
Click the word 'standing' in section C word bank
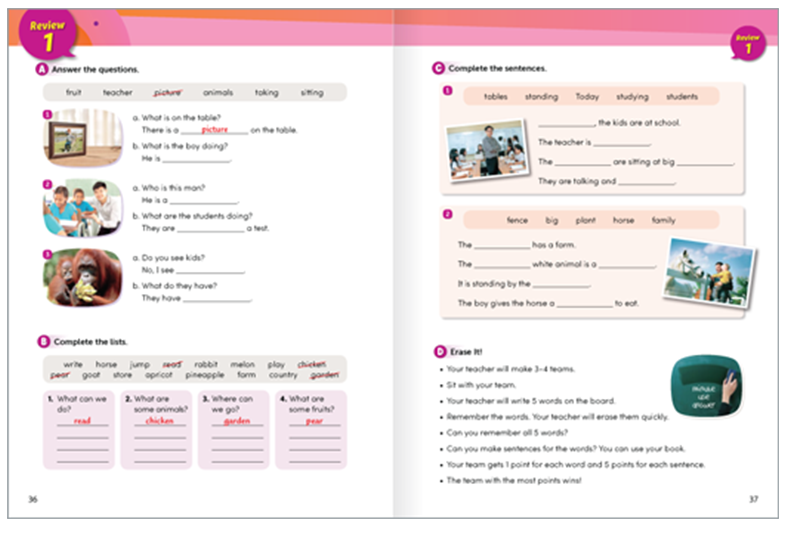(541, 96)
